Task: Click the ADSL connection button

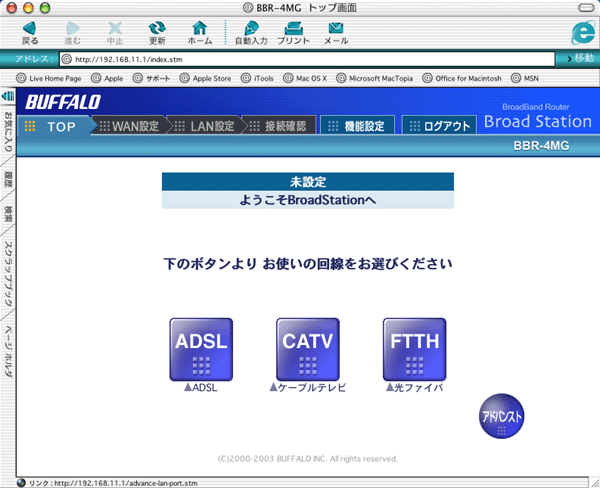Action: (201, 349)
